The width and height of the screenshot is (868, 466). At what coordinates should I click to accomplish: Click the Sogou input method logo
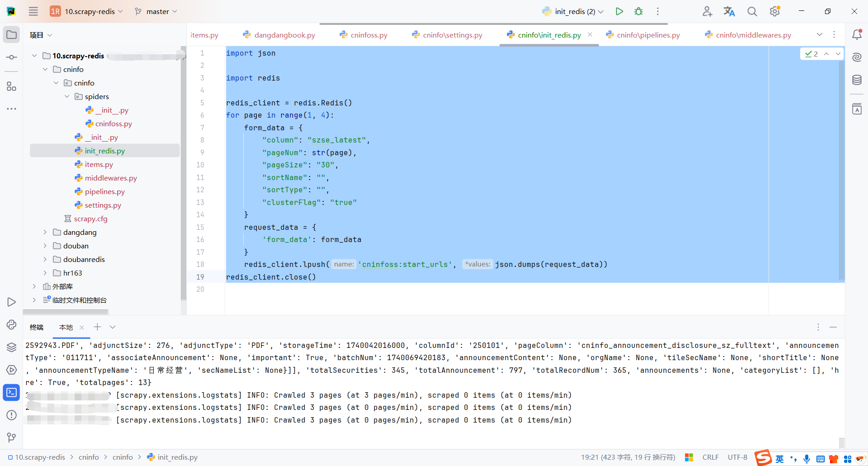click(763, 457)
